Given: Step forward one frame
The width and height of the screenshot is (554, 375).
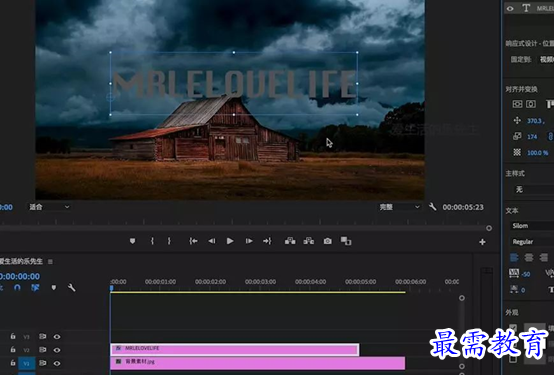Looking at the screenshot, I should [x=249, y=241].
